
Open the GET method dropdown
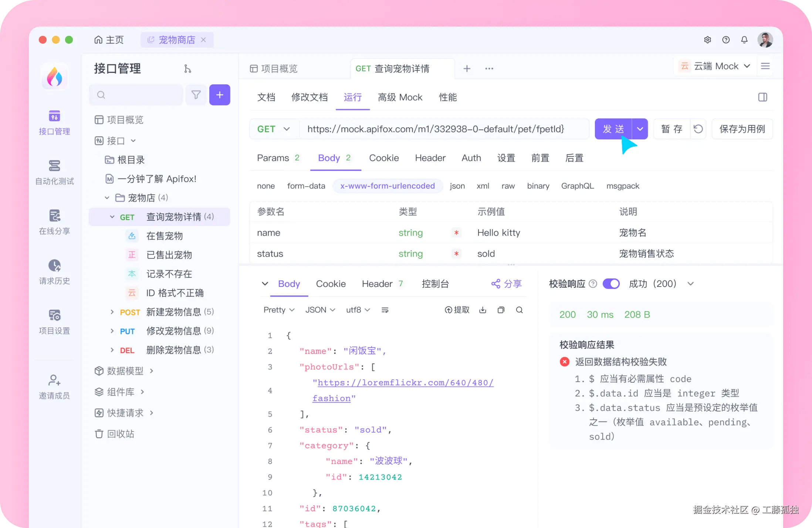pyautogui.click(x=274, y=129)
